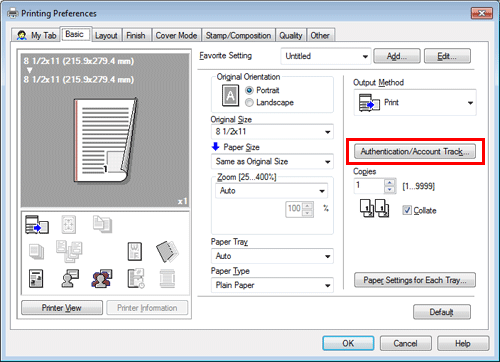Image resolution: width=500 pixels, height=362 pixels.
Task: Select Portrait orientation
Action: pos(249,90)
